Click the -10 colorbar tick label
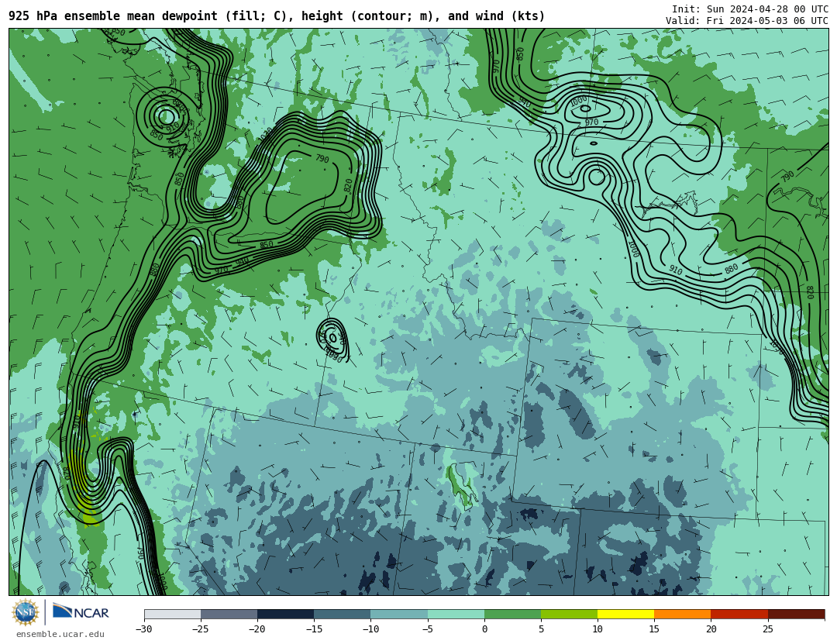837x644 pixels. pyautogui.click(x=370, y=629)
